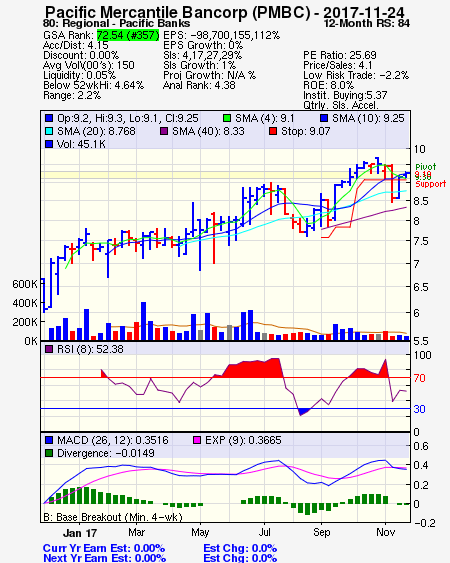Click the 'Divergence: -0.0149' label
This screenshot has width=450, height=563.
pos(106,453)
